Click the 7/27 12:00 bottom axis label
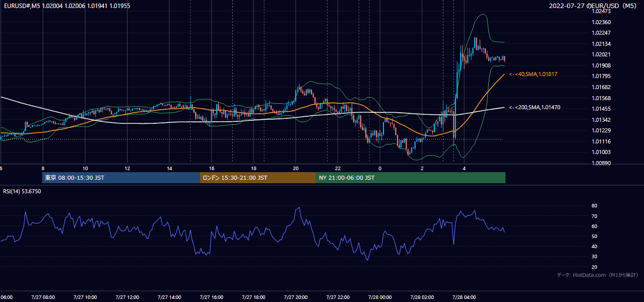This screenshot has width=644, height=302. click(x=127, y=297)
